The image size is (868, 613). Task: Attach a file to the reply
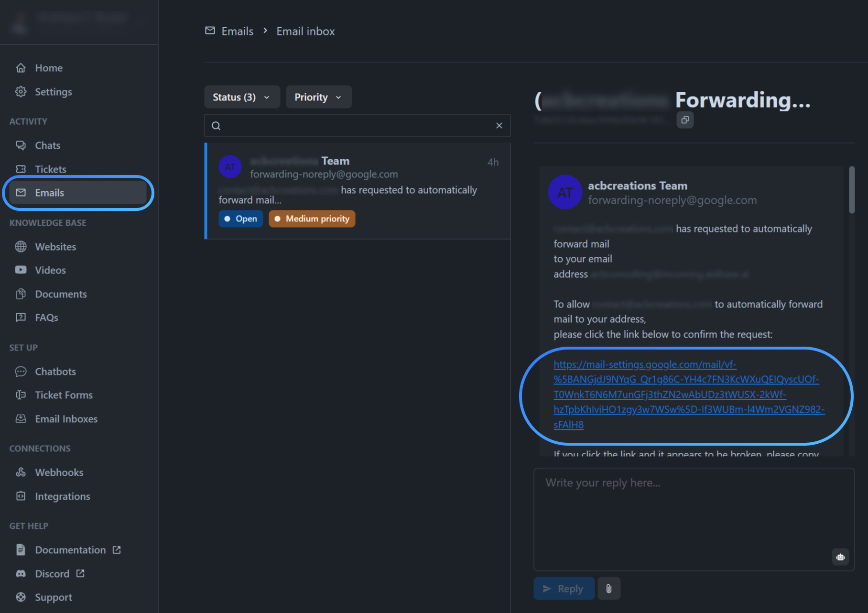point(609,588)
